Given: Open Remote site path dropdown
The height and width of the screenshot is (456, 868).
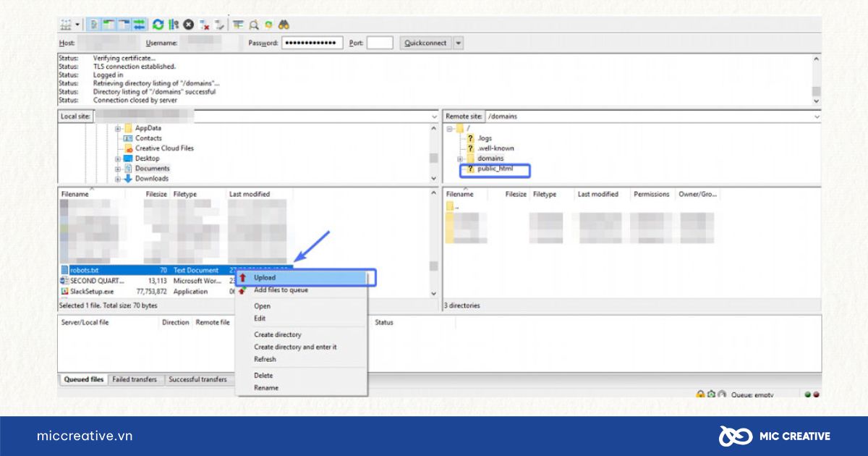Looking at the screenshot, I should pyautogui.click(x=817, y=116).
